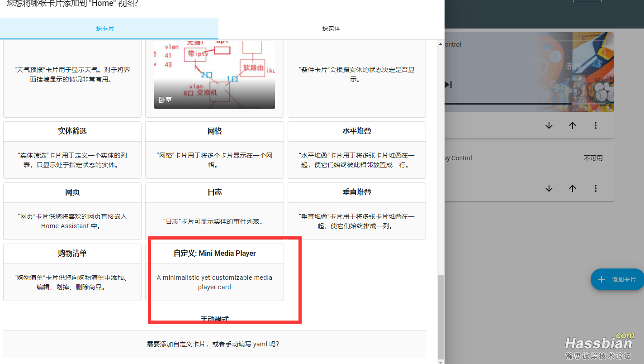Open the first card's three-dot menu

[596, 125]
